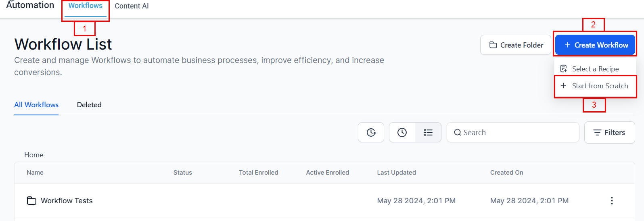Open the Workflows tab
The height and width of the screenshot is (221, 644).
86,6
